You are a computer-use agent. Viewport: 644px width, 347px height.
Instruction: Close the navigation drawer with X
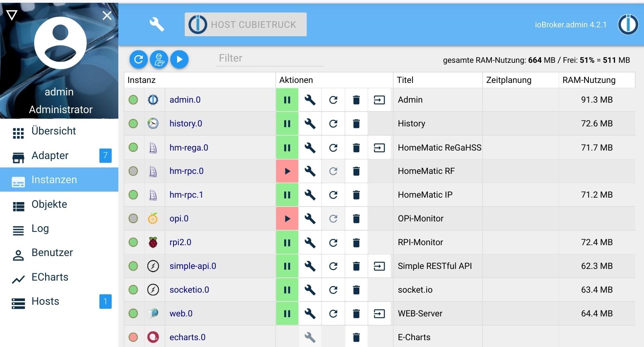[107, 15]
